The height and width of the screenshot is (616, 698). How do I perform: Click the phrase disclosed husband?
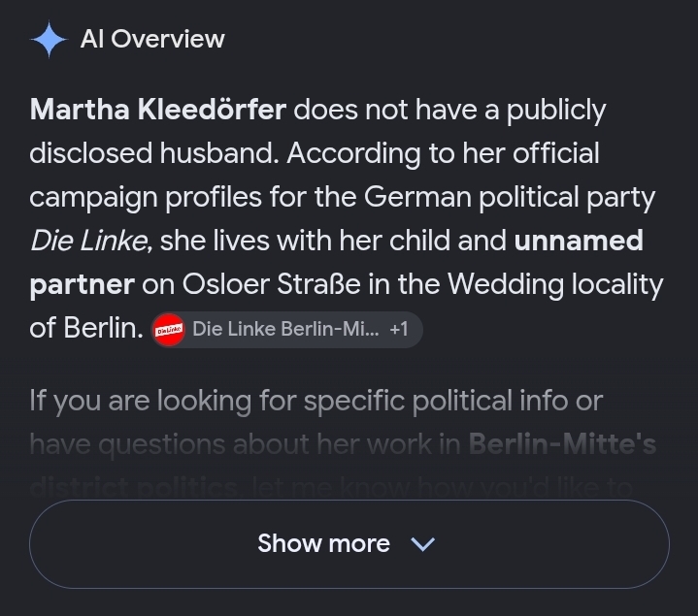(154, 153)
